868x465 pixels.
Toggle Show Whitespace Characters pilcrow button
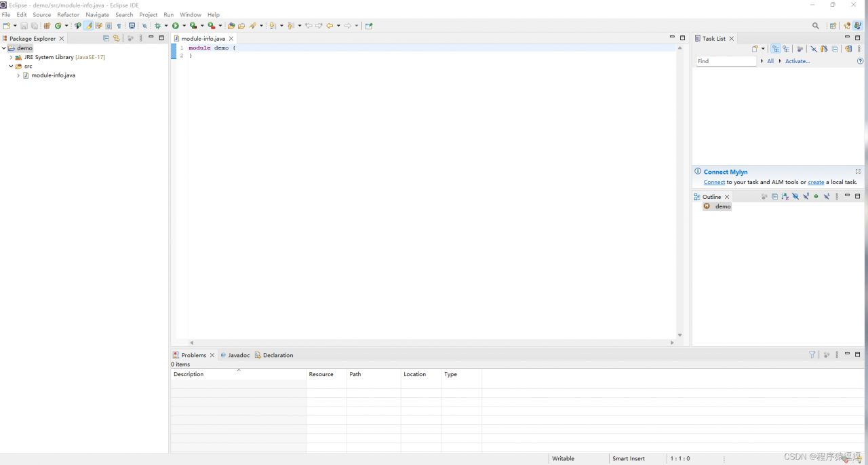119,26
